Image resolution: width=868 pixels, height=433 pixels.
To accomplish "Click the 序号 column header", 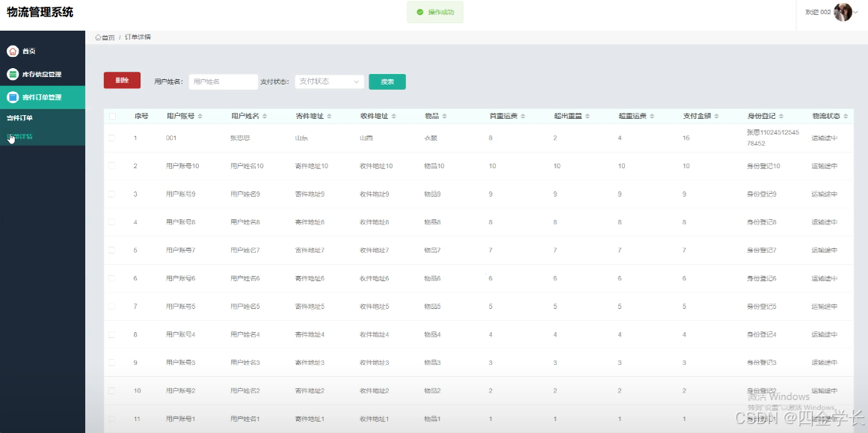I will click(x=141, y=116).
